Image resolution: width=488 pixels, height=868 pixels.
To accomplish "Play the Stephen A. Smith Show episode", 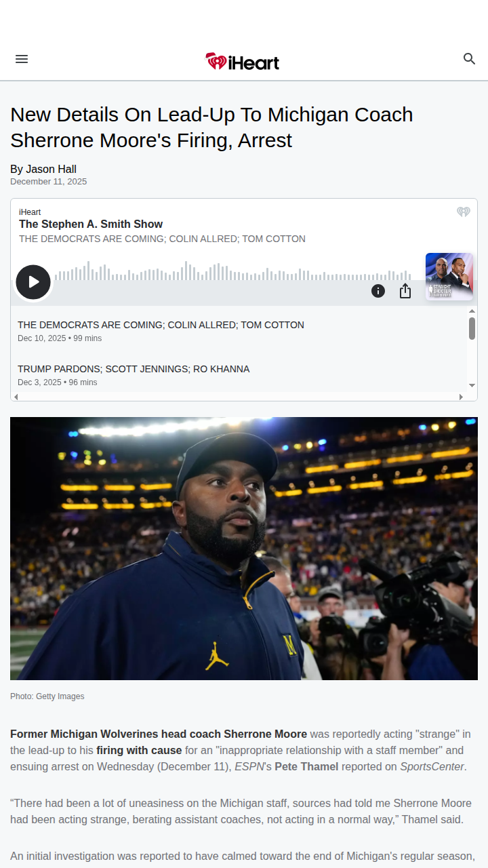I will pyautogui.click(x=33, y=282).
